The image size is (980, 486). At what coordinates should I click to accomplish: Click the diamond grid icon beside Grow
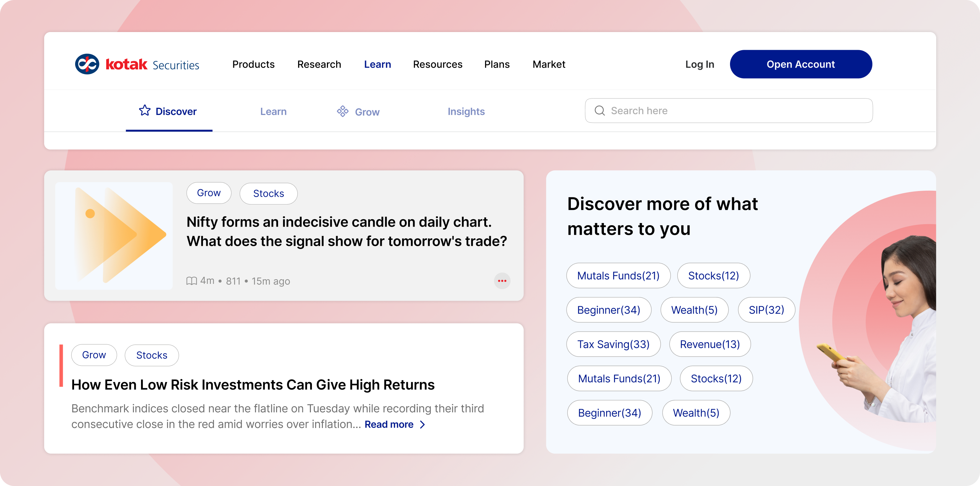(342, 111)
